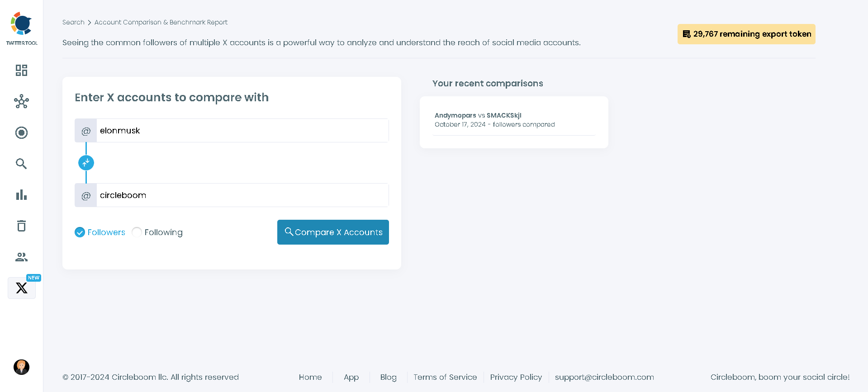Select the network connections sidebar icon
The width and height of the screenshot is (868, 392).
(21, 102)
